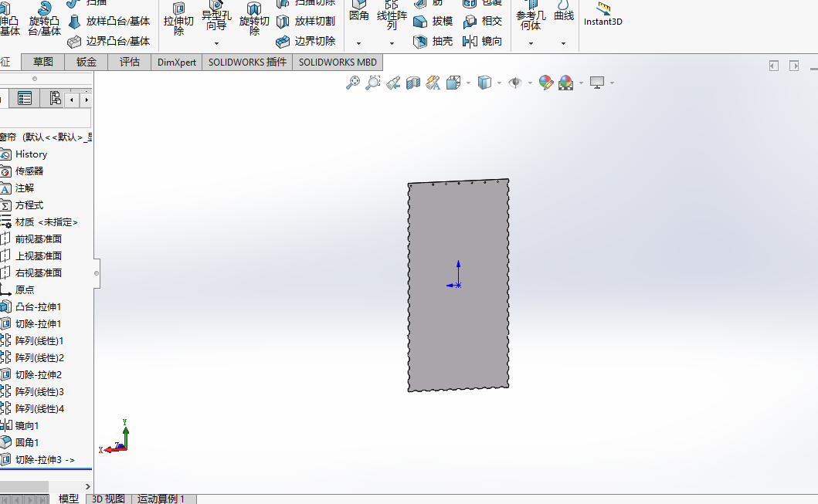This screenshot has width=818, height=504.
Task: Click the Draft (拔模) tool
Action: 433,22
